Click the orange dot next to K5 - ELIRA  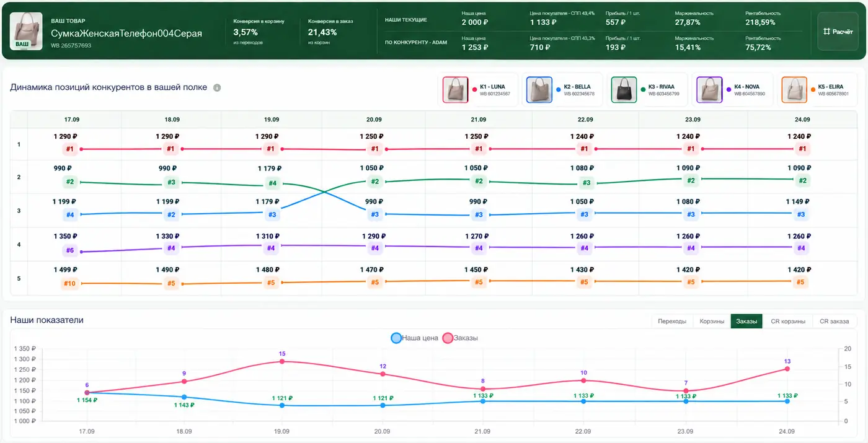813,90
